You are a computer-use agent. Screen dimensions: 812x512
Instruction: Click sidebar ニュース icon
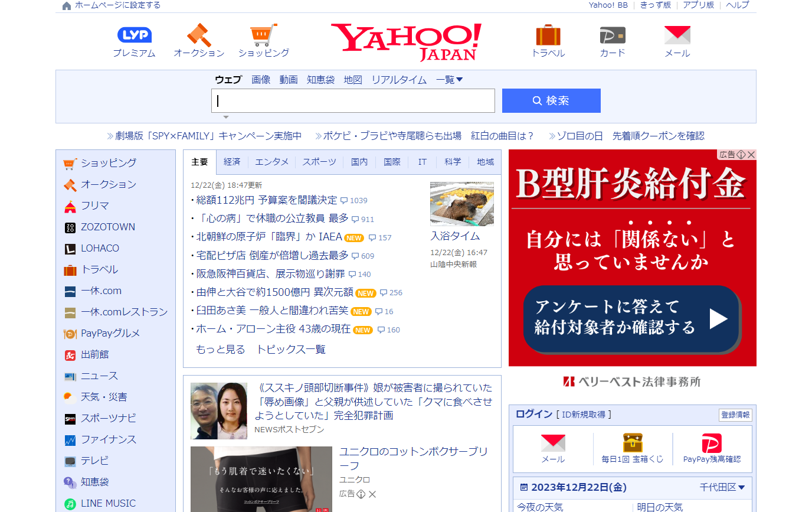coord(70,376)
